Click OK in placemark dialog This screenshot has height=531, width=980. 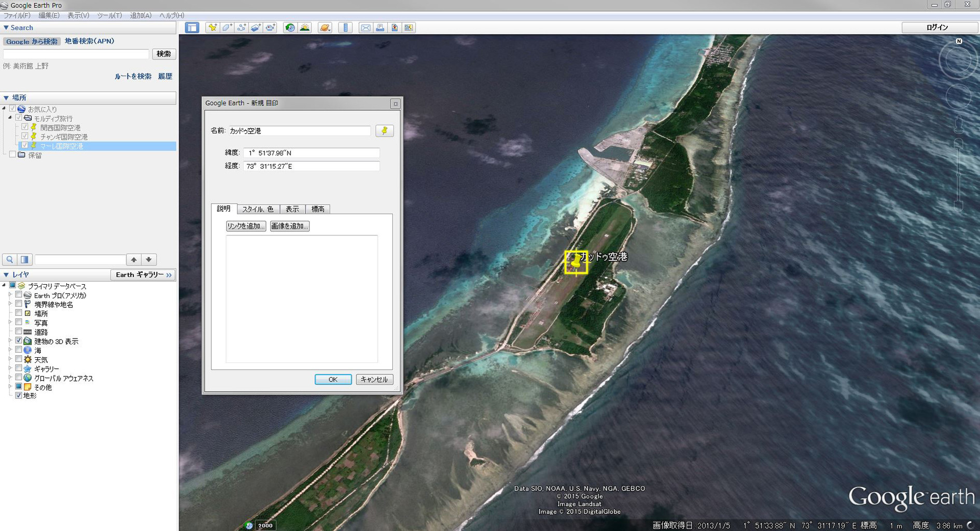pyautogui.click(x=333, y=380)
